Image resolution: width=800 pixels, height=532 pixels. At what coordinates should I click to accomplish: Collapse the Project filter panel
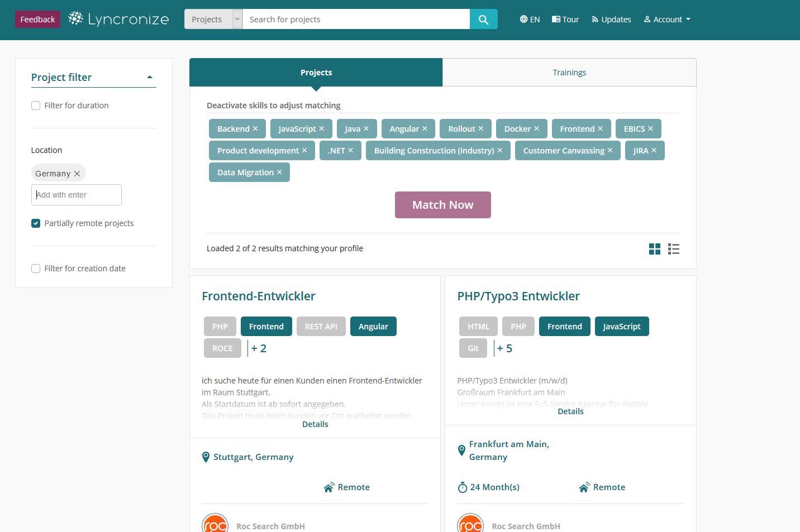pyautogui.click(x=150, y=77)
